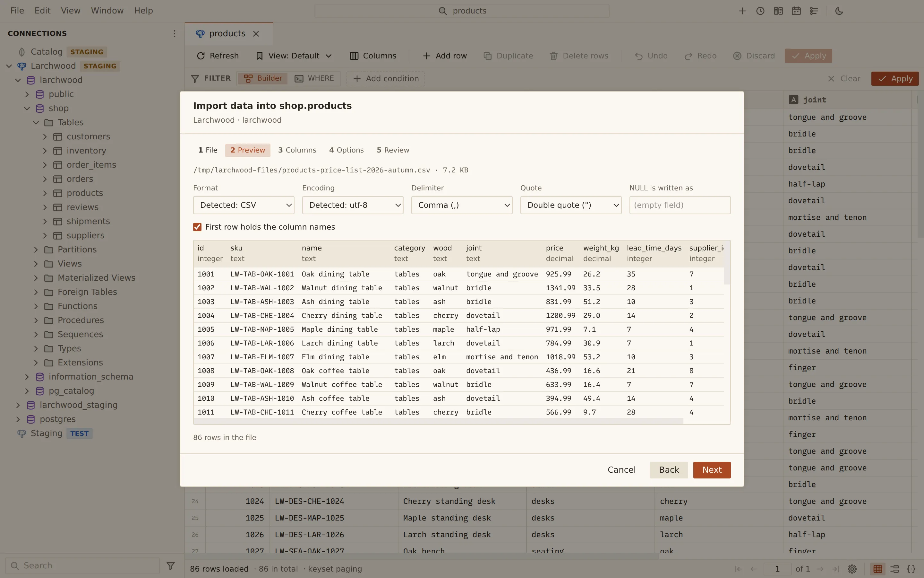Click the sidebar filter funnel icon
Screen dimensions: 924x578
[x=171, y=565]
